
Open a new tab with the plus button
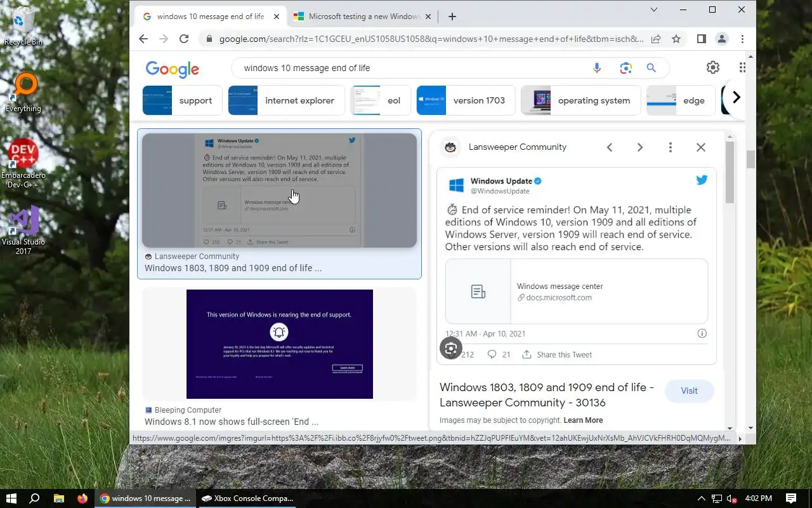tap(452, 17)
